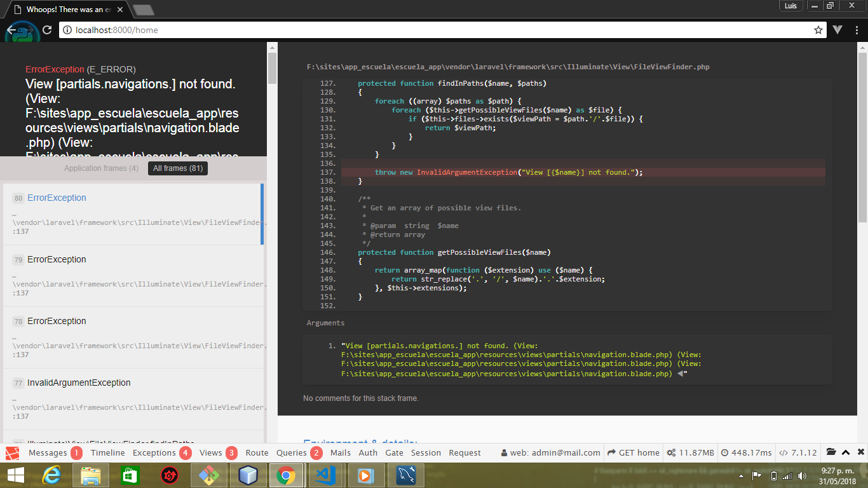
Task: Click the 7.1.12 PHP version indicator
Action: (797, 453)
